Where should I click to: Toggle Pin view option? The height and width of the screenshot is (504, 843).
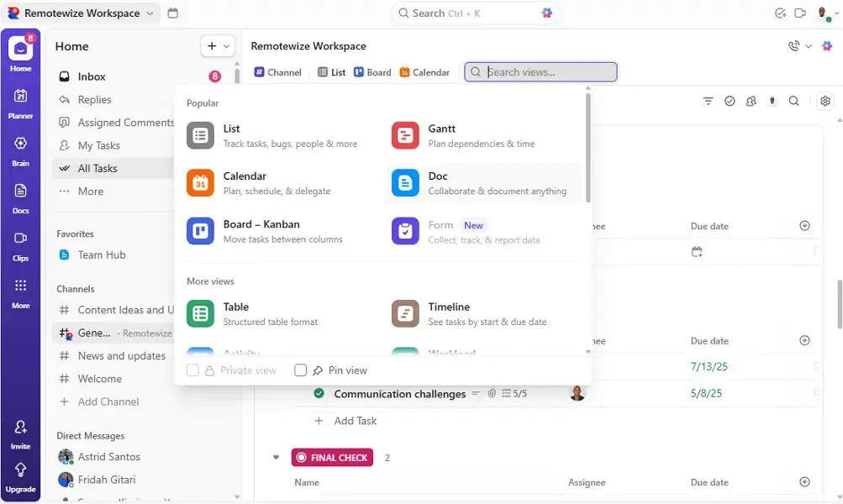coord(300,370)
